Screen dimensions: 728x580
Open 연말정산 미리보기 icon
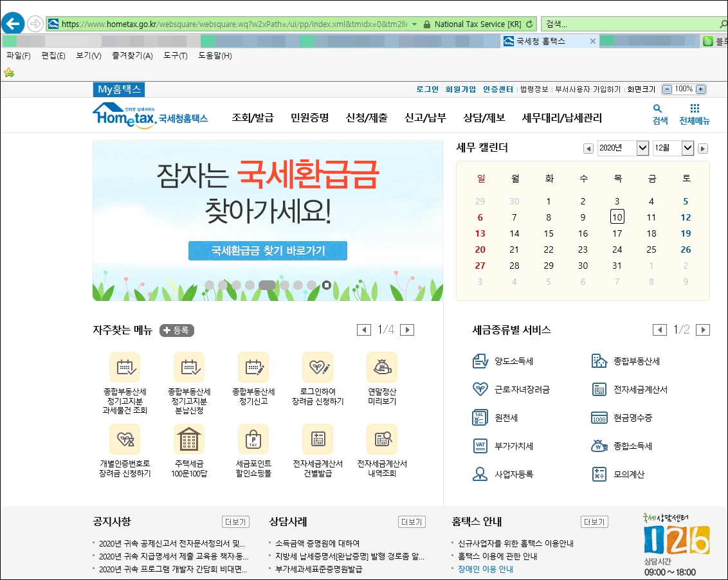[x=382, y=367]
